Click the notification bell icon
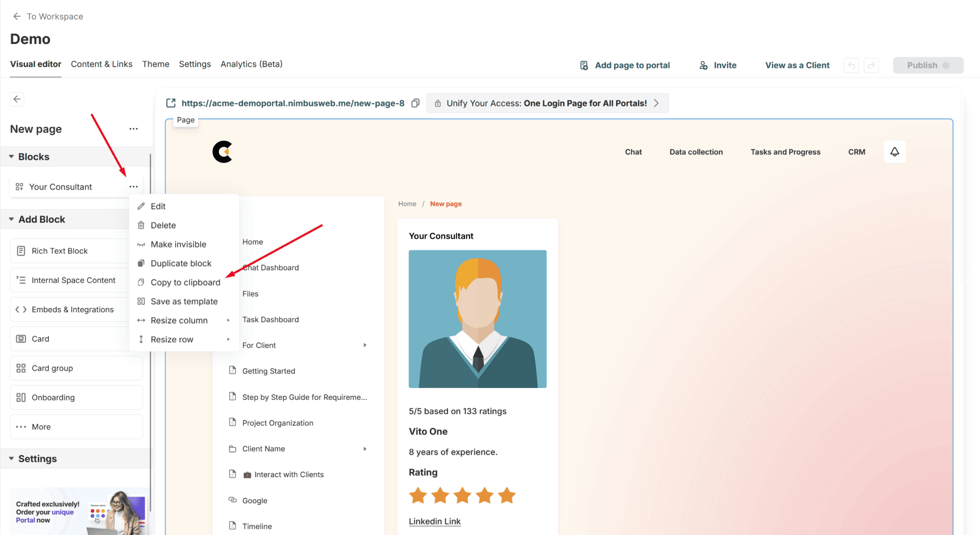This screenshot has width=980, height=535. (x=894, y=152)
